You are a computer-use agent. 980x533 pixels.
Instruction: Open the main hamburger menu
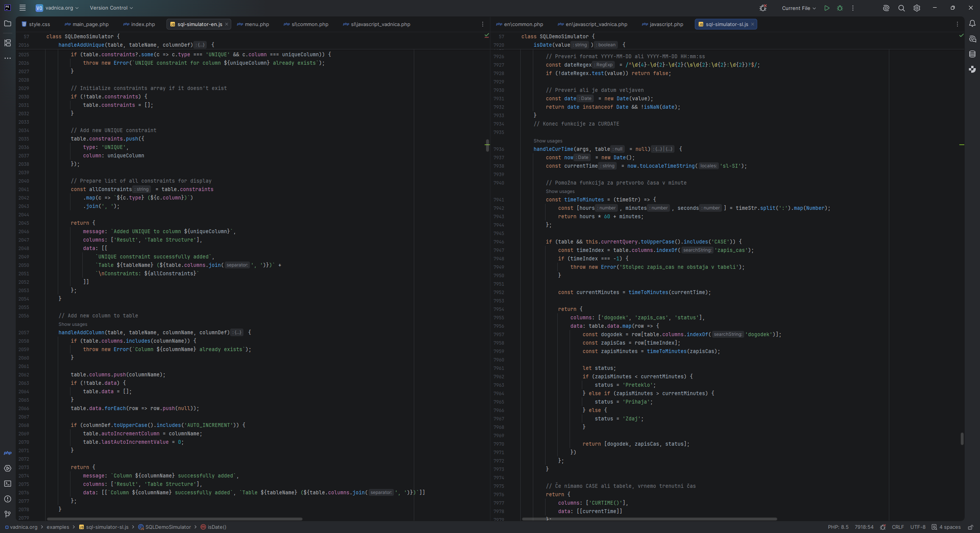coord(23,8)
